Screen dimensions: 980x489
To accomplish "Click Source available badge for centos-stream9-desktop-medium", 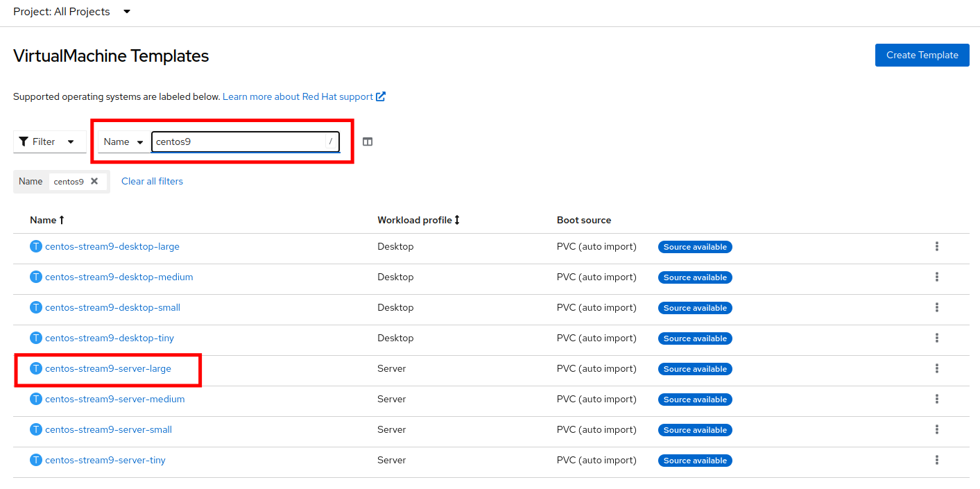I will [x=695, y=277].
